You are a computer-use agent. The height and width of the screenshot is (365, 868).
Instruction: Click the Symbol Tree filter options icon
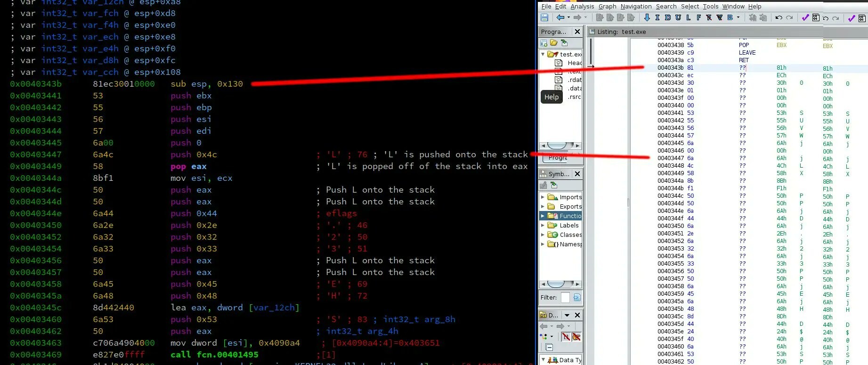577,297
